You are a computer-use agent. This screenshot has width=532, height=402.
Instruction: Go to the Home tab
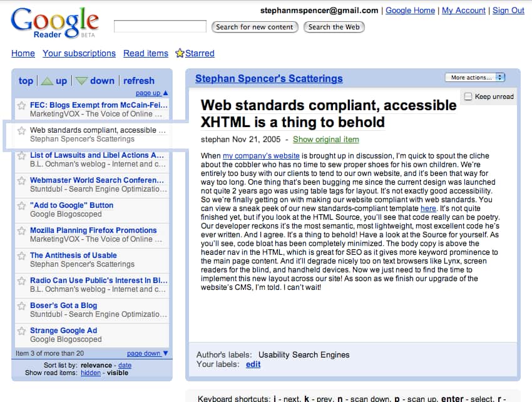click(23, 53)
